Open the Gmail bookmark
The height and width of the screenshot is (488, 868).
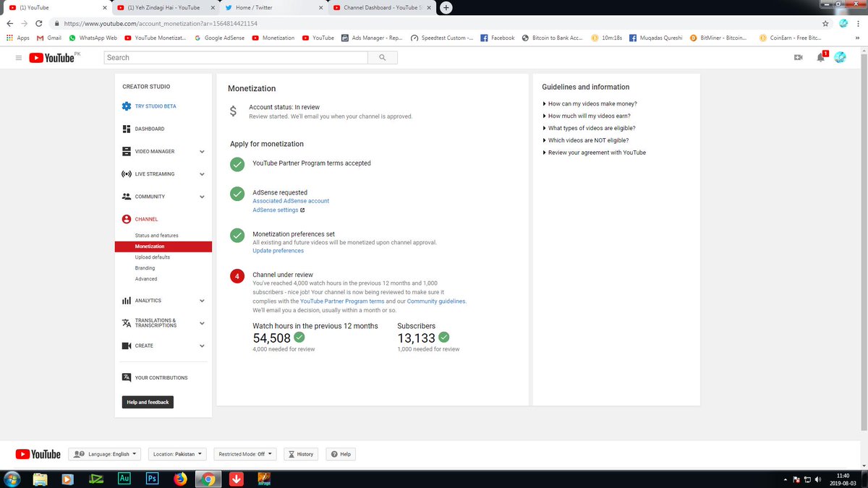pyautogui.click(x=49, y=38)
